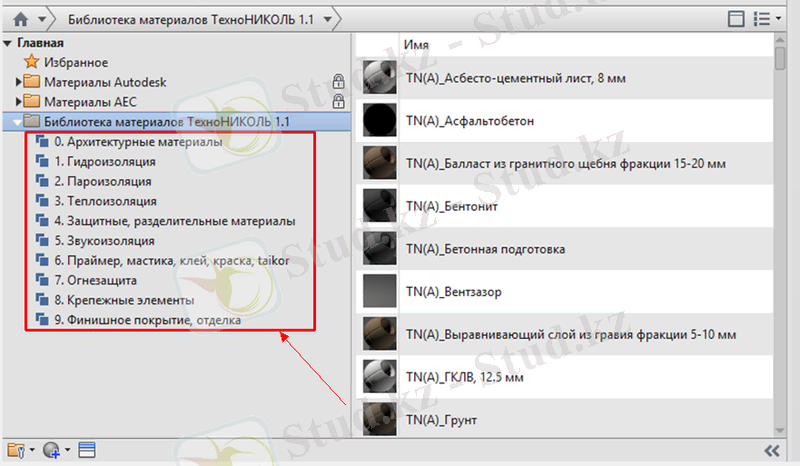Open the manage libraries folder icon

click(x=16, y=450)
